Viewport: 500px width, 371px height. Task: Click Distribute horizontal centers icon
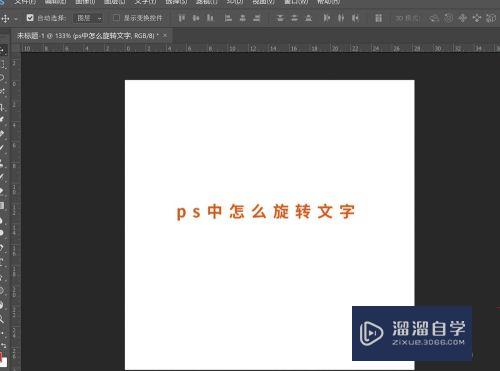[x=341, y=18]
